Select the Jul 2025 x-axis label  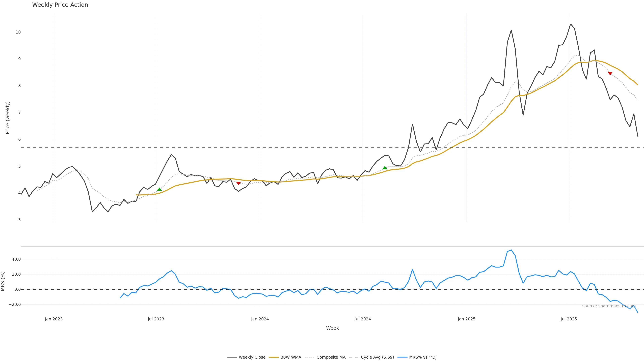click(x=569, y=319)
